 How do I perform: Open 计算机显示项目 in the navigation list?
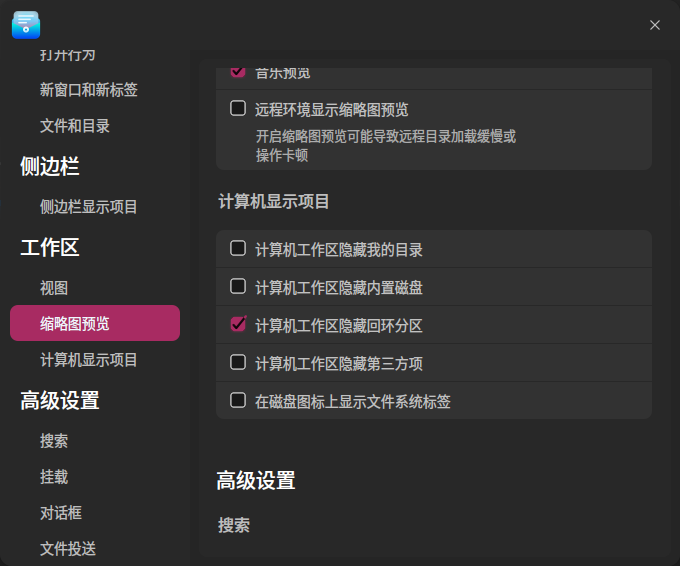[x=89, y=360]
